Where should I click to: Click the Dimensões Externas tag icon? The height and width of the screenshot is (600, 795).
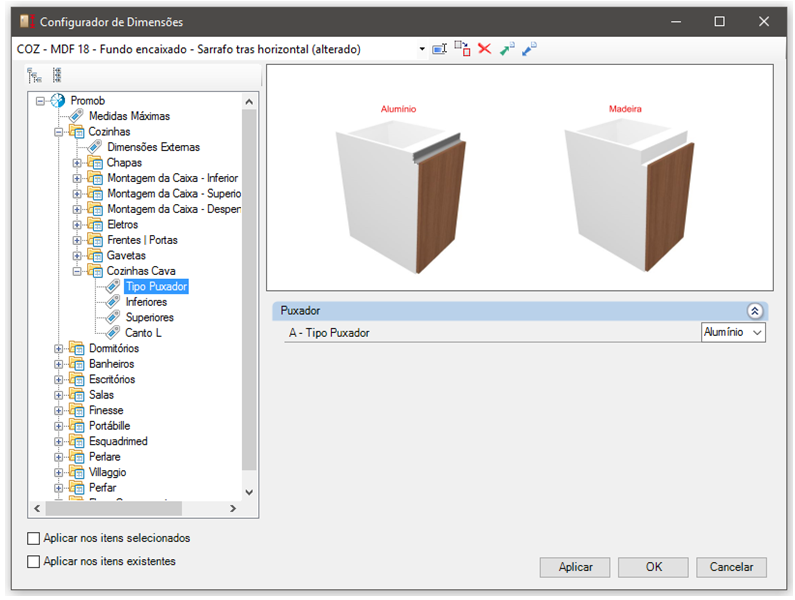94,147
